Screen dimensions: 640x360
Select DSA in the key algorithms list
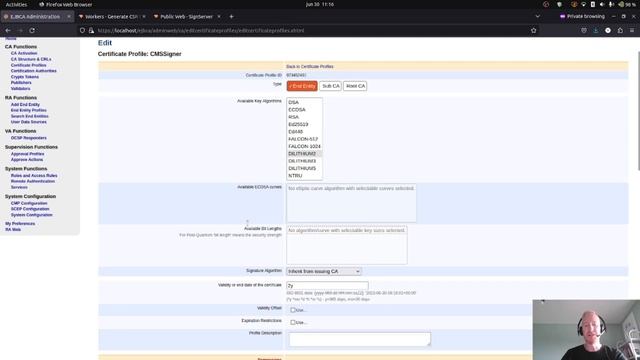click(x=304, y=102)
